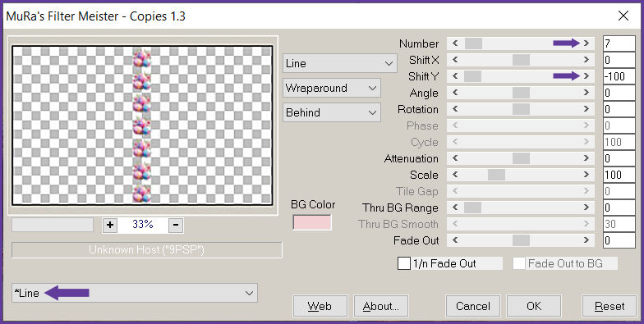Viewport: 644px width, 324px height.
Task: Expand the Wraparound dropdown
Action: (332, 88)
